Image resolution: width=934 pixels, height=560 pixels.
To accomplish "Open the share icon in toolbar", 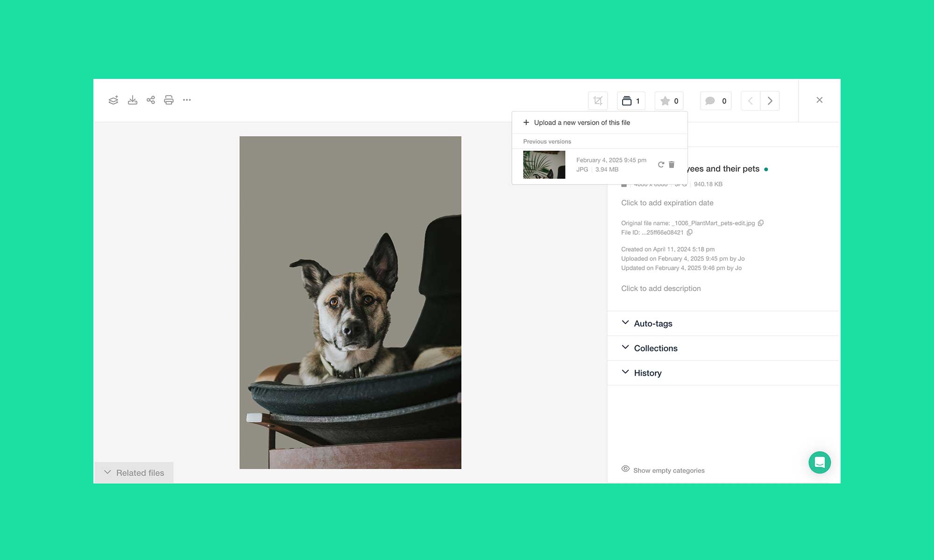I will coord(151,100).
